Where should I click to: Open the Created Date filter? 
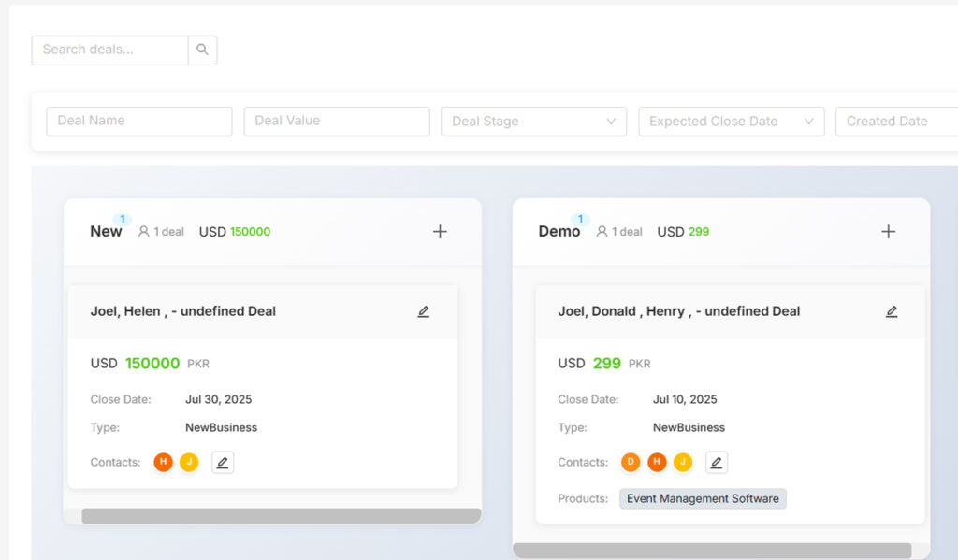(x=895, y=122)
